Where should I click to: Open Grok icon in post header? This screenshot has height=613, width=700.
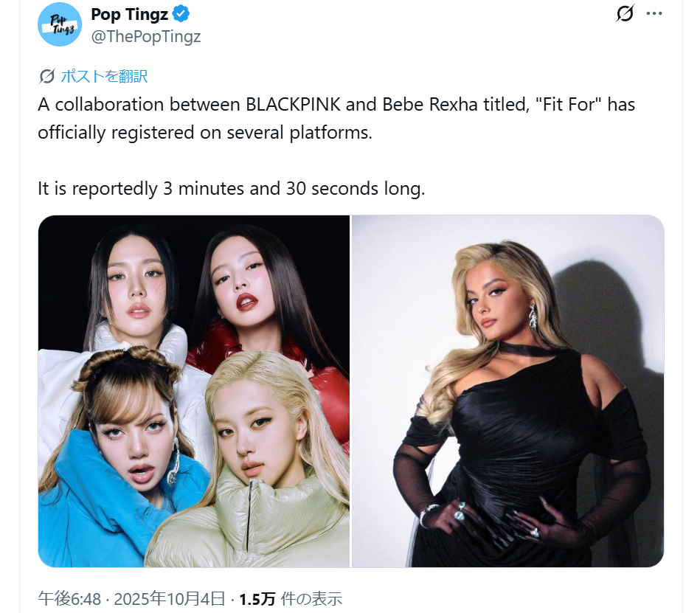pyautogui.click(x=625, y=13)
